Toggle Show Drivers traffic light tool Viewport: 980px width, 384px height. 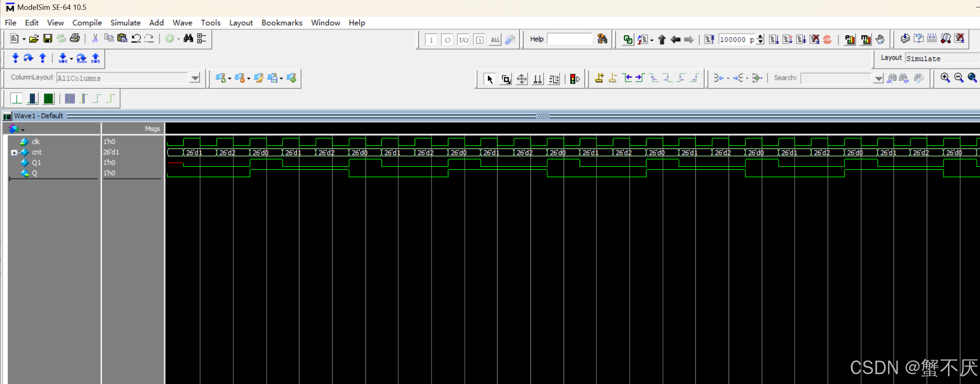(575, 79)
